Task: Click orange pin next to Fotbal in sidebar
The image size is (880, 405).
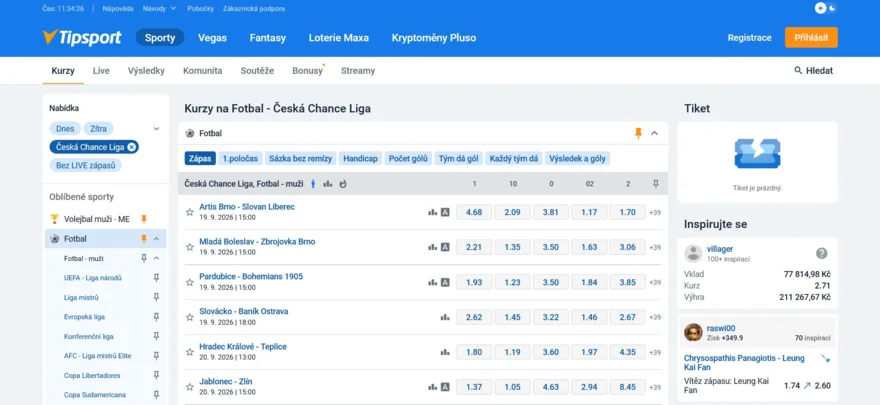Action: (x=144, y=239)
